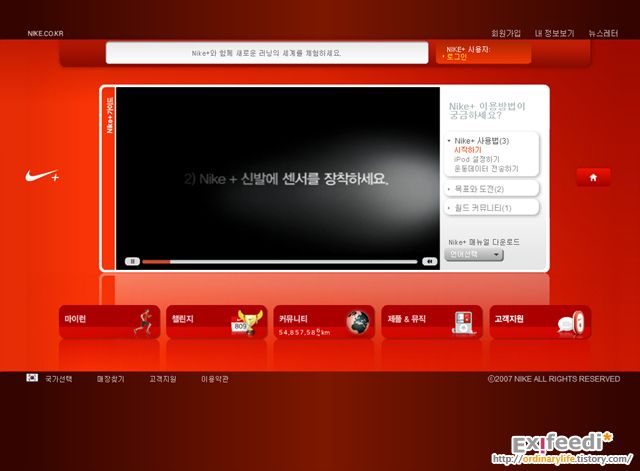Pause the guide video

click(x=132, y=261)
